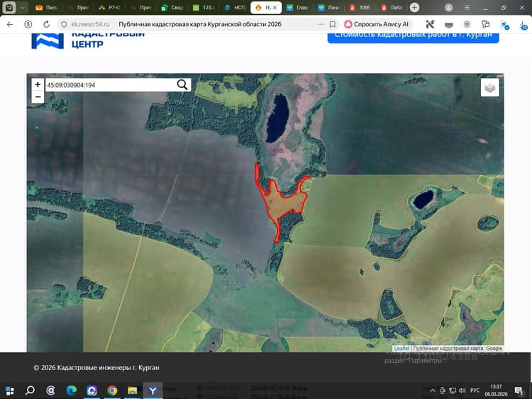Click the magnifier search icon beside cadastral number
The height and width of the screenshot is (399, 532).
[182, 85]
